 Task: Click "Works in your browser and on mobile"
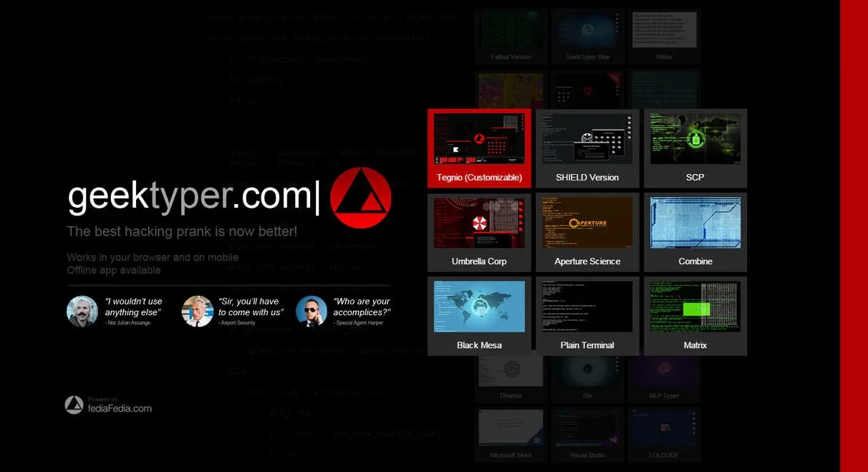click(x=153, y=257)
